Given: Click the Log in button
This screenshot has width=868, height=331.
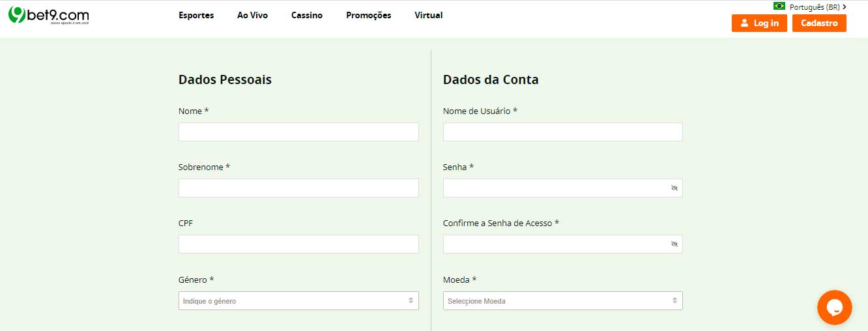Looking at the screenshot, I should coord(759,23).
